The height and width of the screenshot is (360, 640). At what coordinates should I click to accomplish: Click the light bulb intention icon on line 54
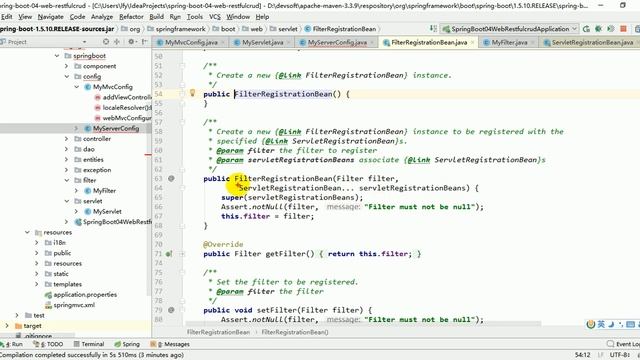(193, 93)
